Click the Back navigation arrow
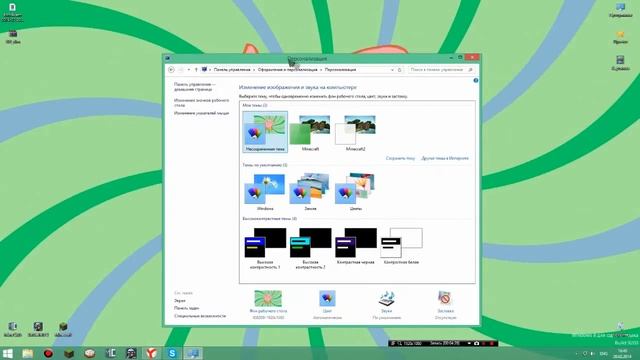Viewport: 640px width, 360px height. click(x=171, y=70)
